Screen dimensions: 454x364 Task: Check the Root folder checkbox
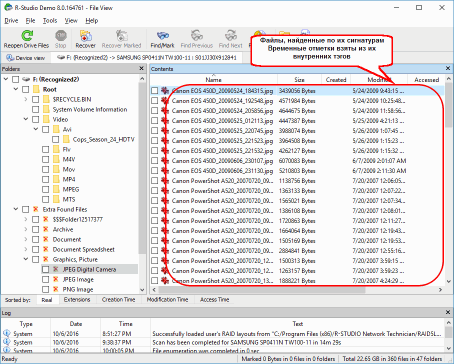(26, 89)
